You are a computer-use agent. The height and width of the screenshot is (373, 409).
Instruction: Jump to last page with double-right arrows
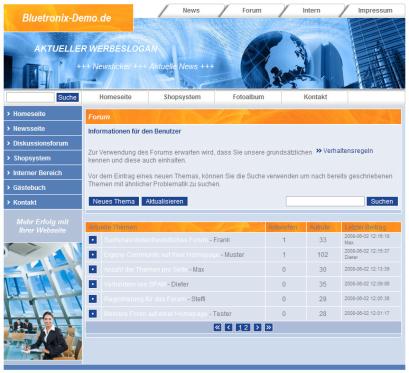269,327
